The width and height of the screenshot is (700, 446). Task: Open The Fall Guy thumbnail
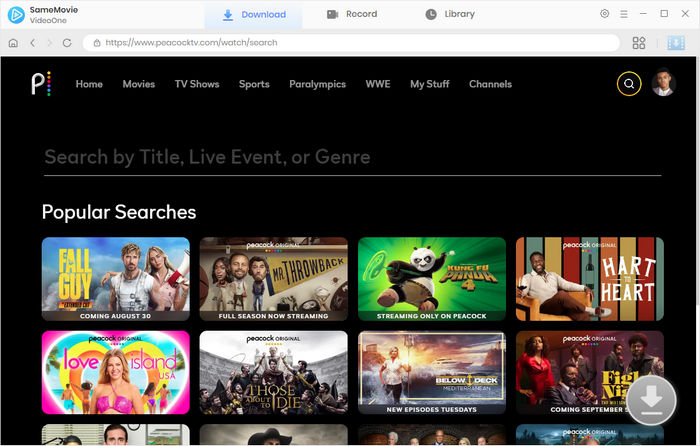(116, 279)
